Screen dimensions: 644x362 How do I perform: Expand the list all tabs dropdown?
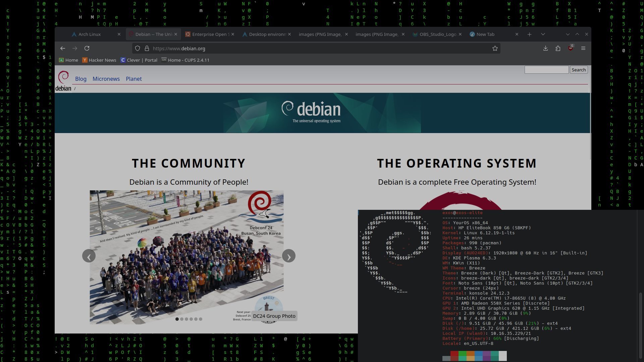click(543, 34)
